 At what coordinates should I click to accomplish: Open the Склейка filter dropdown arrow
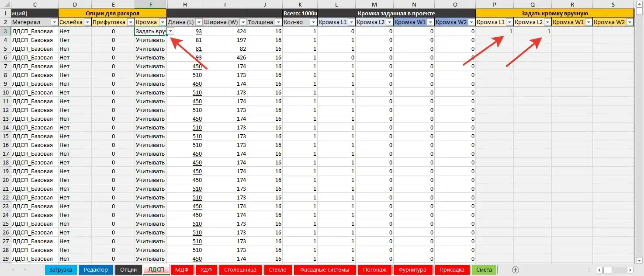(87, 22)
